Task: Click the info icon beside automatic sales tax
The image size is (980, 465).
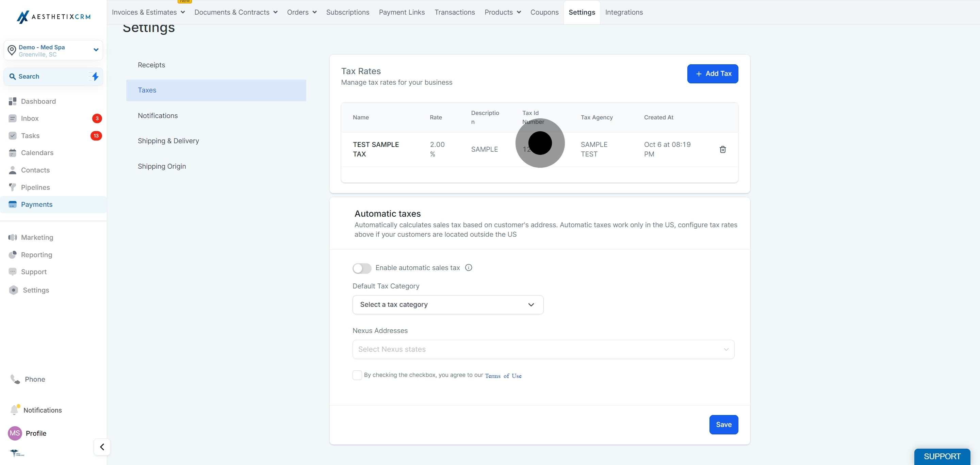Action: [x=469, y=268]
